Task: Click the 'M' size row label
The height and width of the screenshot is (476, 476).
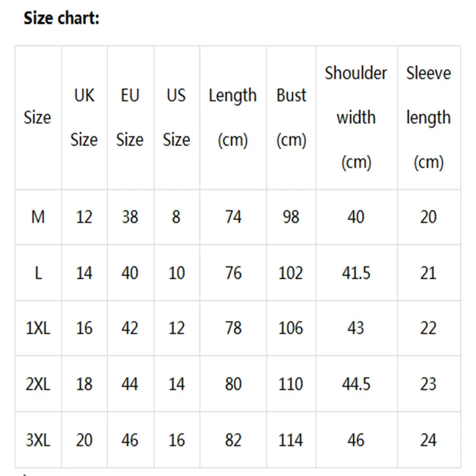Action: pyautogui.click(x=38, y=217)
